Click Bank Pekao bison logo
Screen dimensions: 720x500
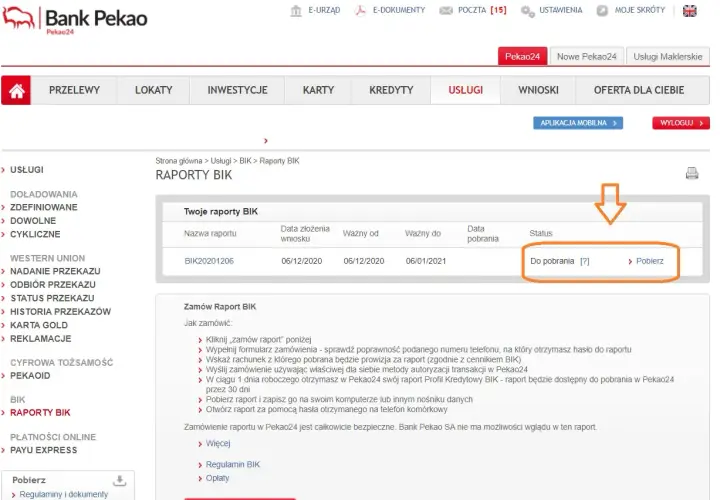18,17
